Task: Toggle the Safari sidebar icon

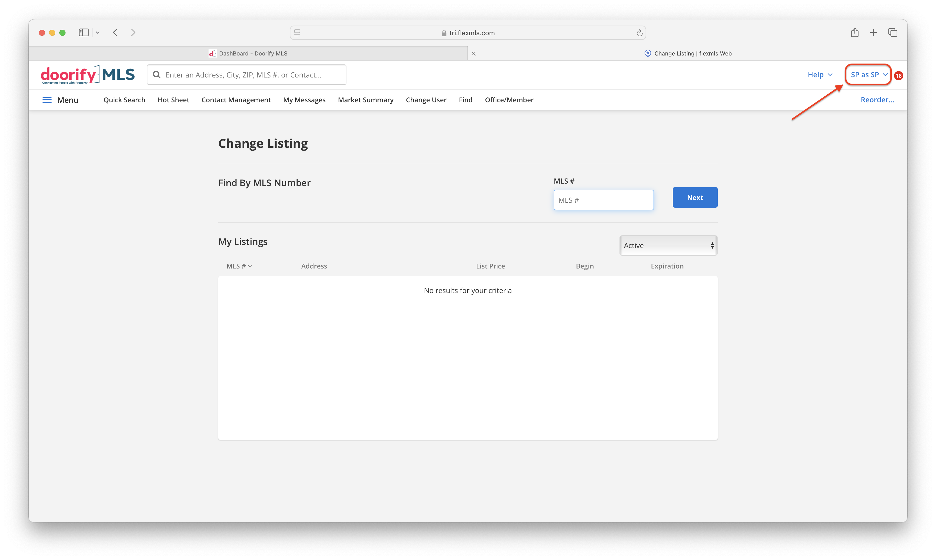Action: click(83, 32)
